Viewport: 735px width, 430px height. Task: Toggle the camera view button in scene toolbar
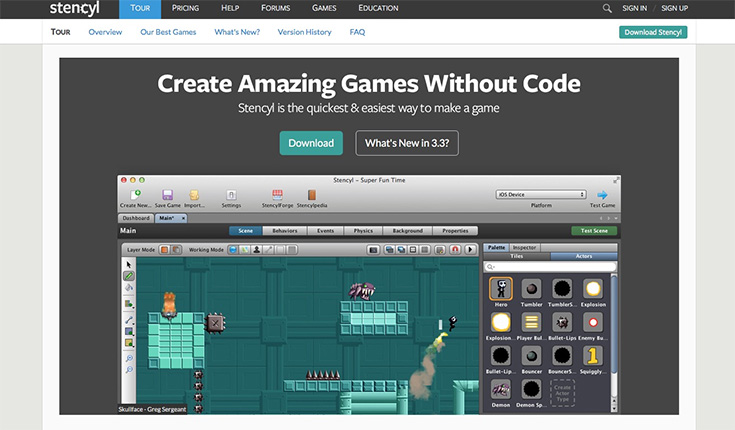click(x=373, y=250)
